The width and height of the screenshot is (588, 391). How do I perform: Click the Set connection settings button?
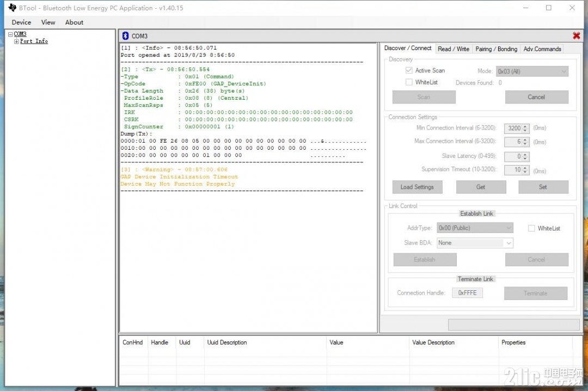pyautogui.click(x=543, y=187)
